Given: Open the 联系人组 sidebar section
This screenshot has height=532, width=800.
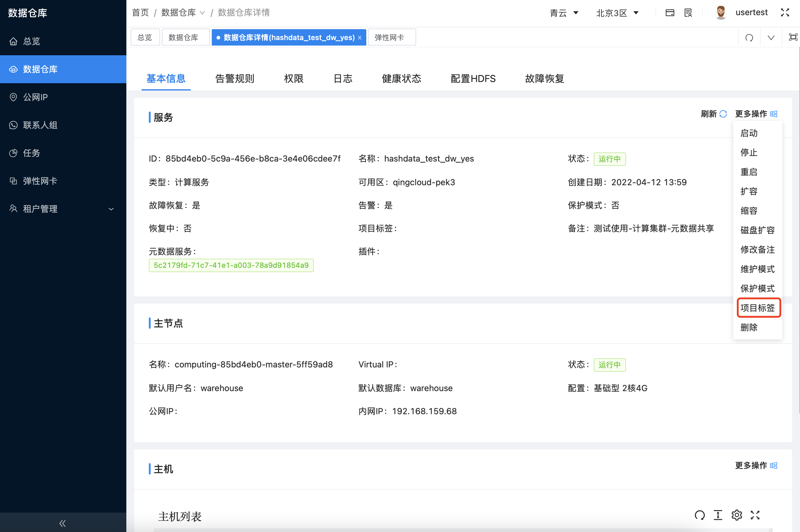Looking at the screenshot, I should (x=40, y=125).
